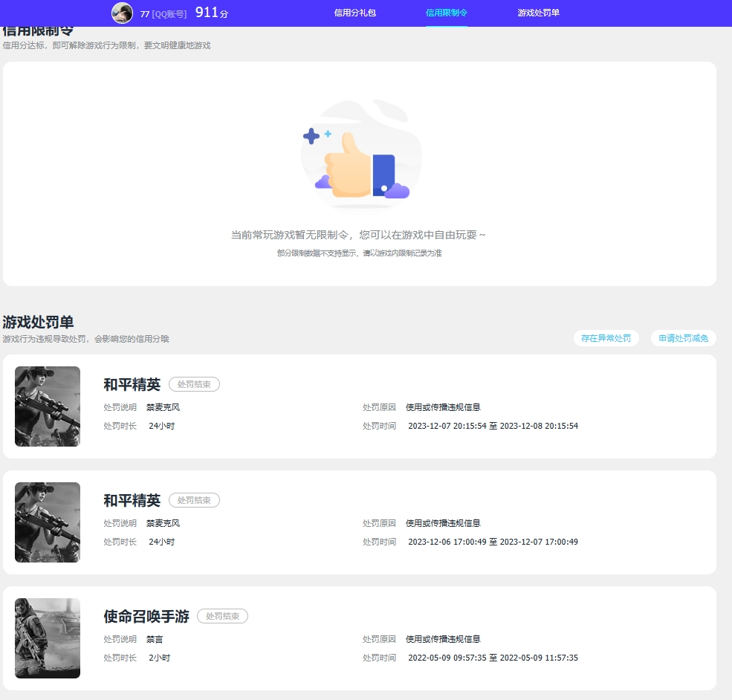
Task: Click 信用分达标 subtitle text
Action: click(106, 45)
